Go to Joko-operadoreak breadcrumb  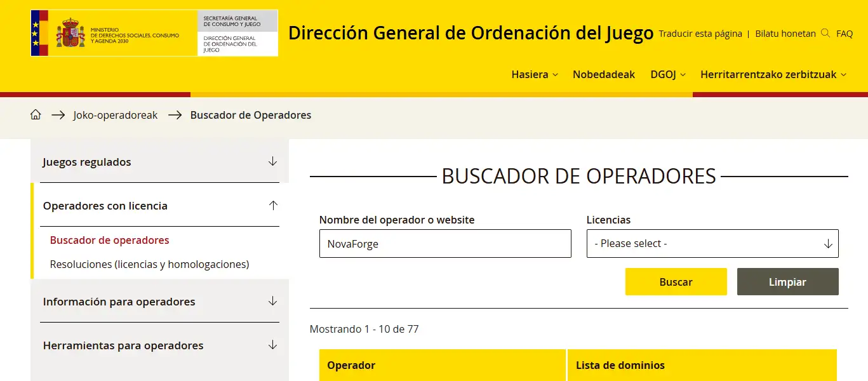click(116, 115)
